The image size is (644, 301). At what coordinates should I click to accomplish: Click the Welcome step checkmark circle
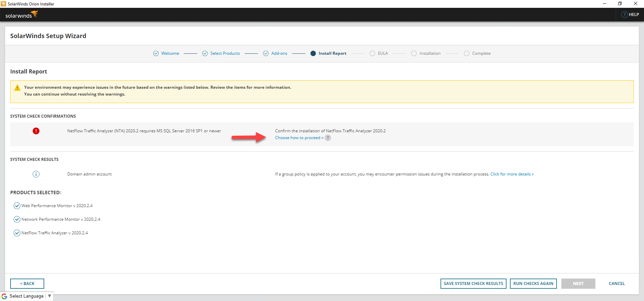[x=156, y=53]
